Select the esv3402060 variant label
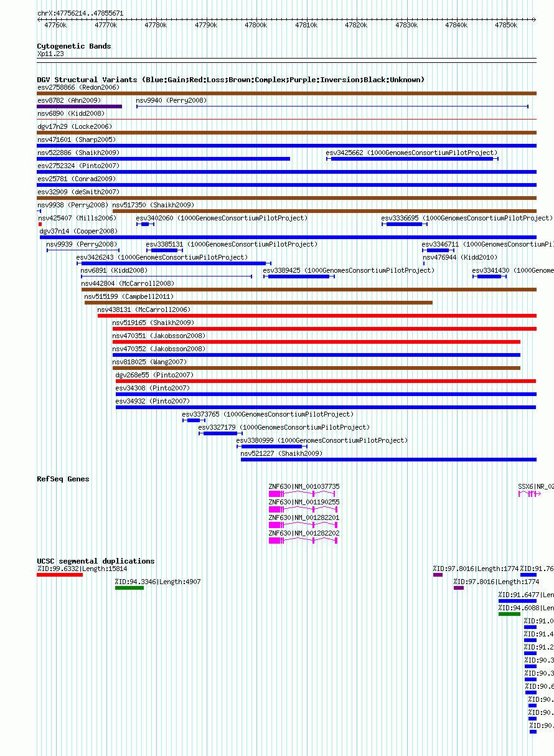554x756 pixels. point(222,218)
